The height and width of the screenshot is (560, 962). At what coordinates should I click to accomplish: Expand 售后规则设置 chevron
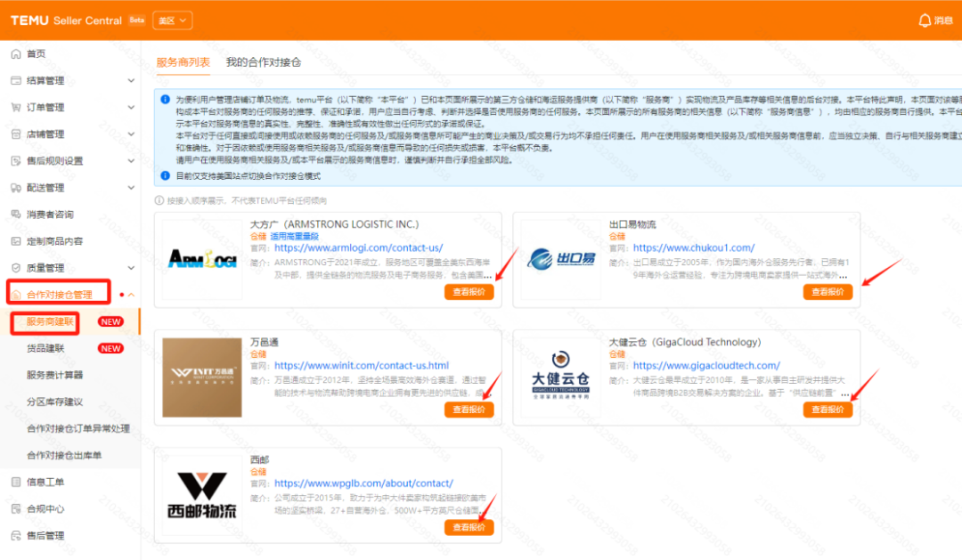[131, 161]
